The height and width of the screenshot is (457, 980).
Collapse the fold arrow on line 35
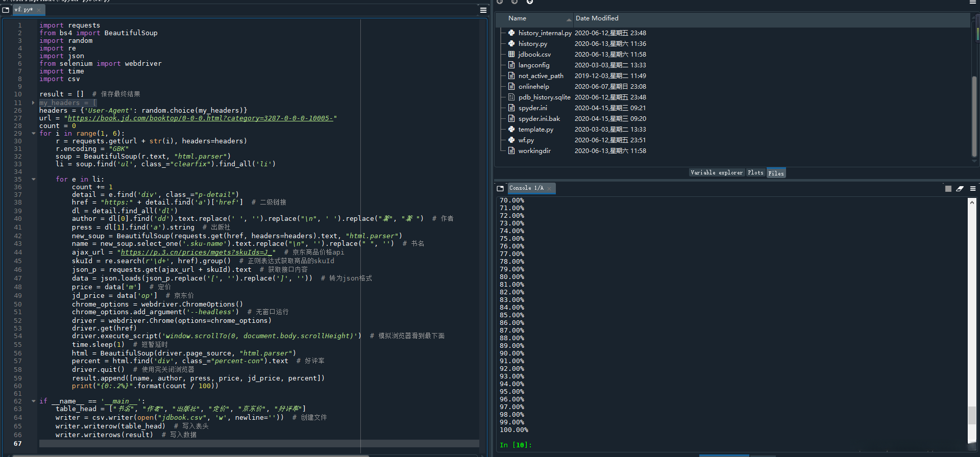(x=34, y=180)
